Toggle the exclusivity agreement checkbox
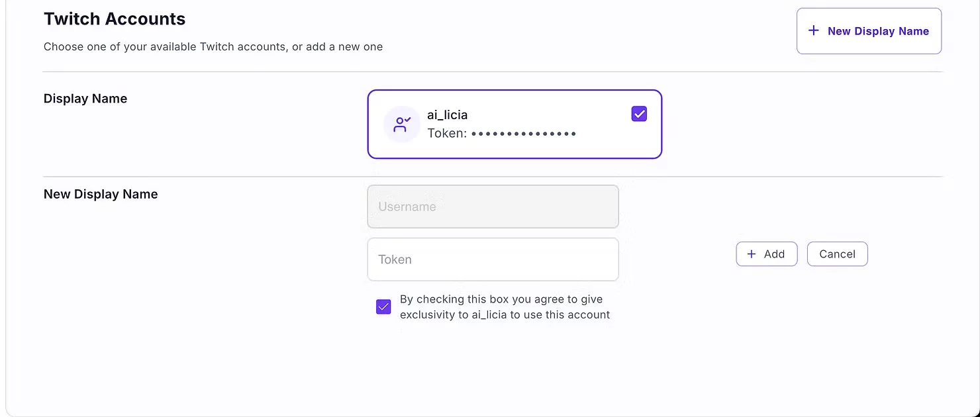The width and height of the screenshot is (980, 417). [383, 306]
